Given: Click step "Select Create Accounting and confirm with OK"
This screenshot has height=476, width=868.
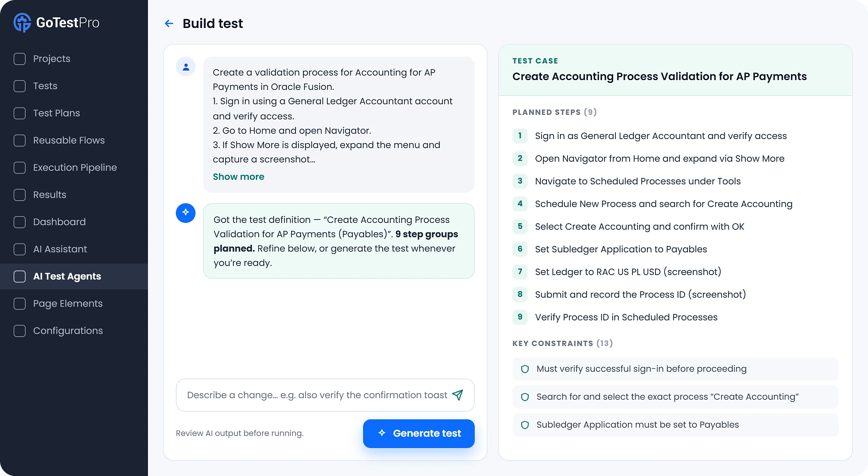Looking at the screenshot, I should (640, 227).
